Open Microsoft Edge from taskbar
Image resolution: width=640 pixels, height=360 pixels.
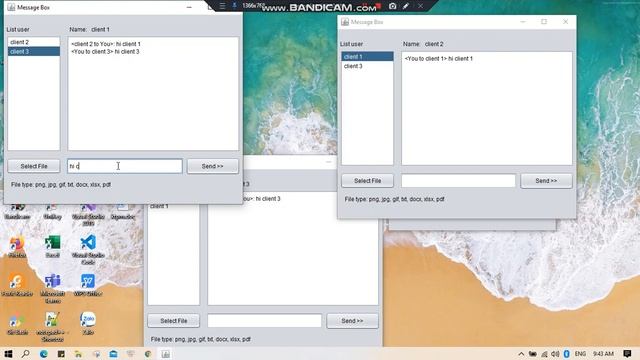click(x=44, y=354)
